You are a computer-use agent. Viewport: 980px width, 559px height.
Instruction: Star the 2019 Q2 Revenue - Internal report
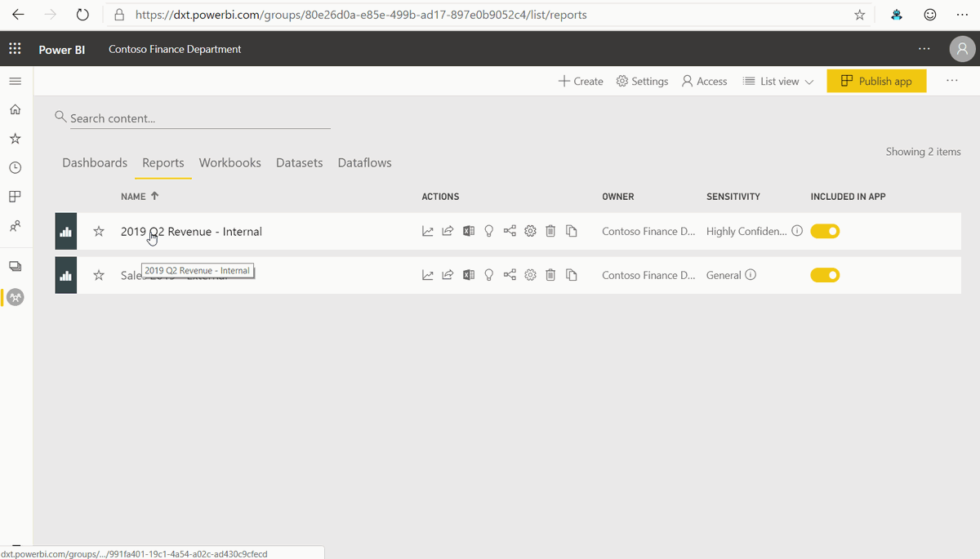pyautogui.click(x=98, y=231)
